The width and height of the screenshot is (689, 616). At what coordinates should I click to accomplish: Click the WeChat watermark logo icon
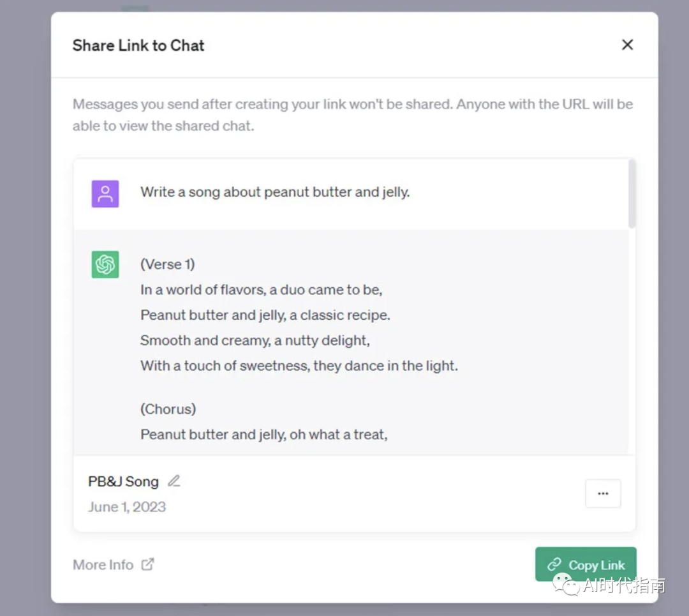click(x=565, y=583)
